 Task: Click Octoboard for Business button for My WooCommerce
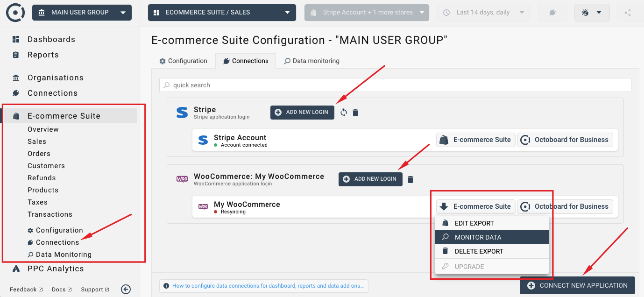click(x=565, y=206)
